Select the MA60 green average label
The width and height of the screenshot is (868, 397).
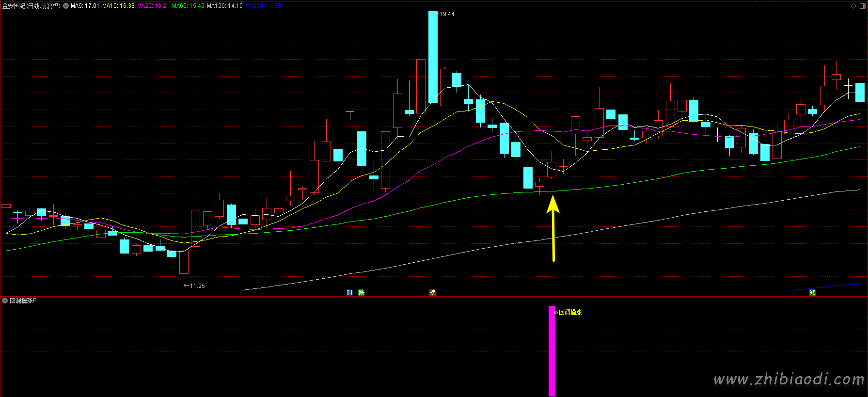point(188,6)
